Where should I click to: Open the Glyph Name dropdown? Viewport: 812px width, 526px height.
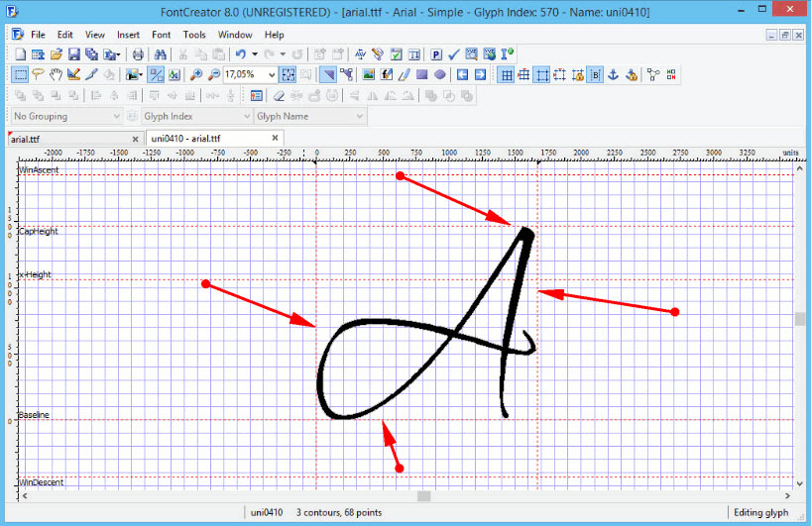(x=309, y=116)
